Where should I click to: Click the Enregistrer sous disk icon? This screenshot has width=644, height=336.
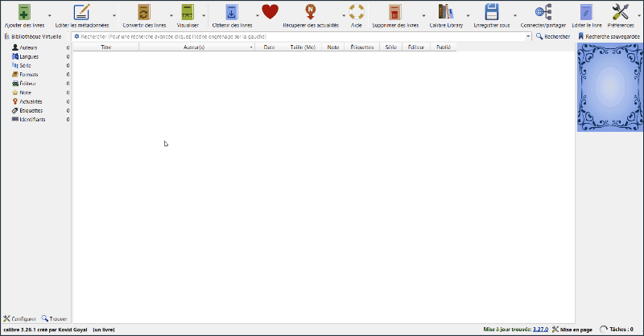point(491,12)
